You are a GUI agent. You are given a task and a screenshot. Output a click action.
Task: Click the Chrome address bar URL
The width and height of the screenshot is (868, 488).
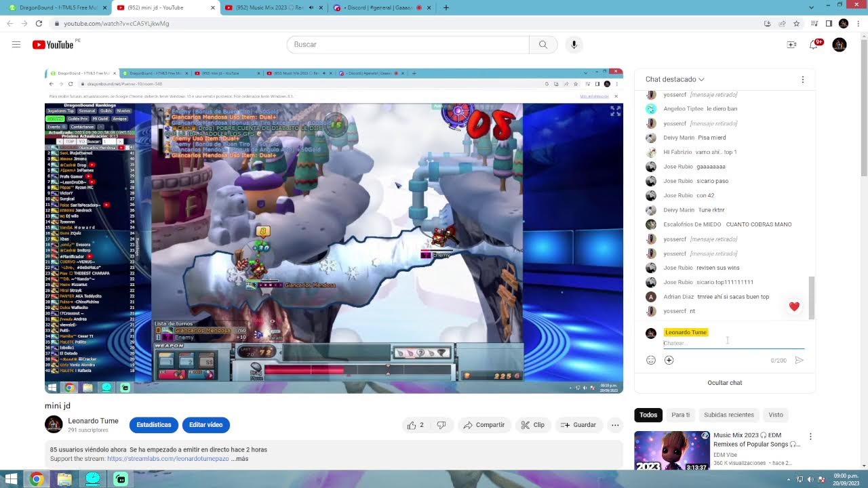pos(117,23)
